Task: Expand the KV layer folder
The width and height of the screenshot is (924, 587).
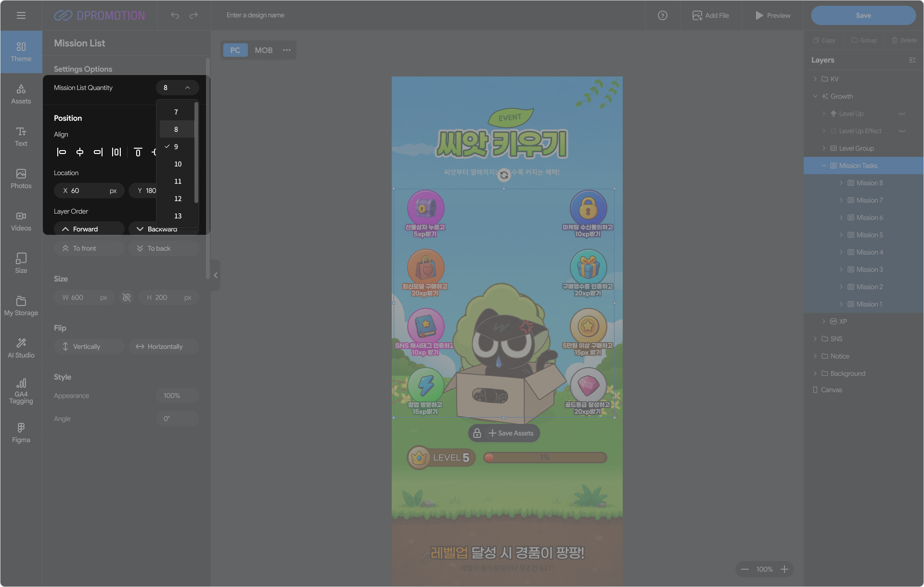Action: (x=815, y=79)
